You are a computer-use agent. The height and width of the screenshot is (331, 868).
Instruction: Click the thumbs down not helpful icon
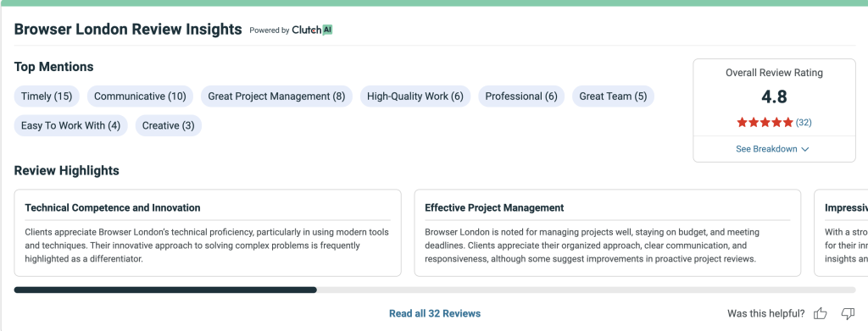(x=848, y=313)
